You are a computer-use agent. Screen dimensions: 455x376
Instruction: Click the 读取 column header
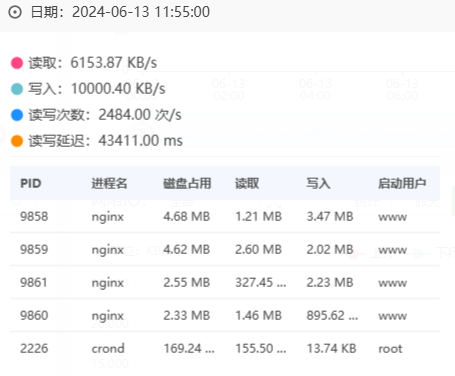click(247, 183)
